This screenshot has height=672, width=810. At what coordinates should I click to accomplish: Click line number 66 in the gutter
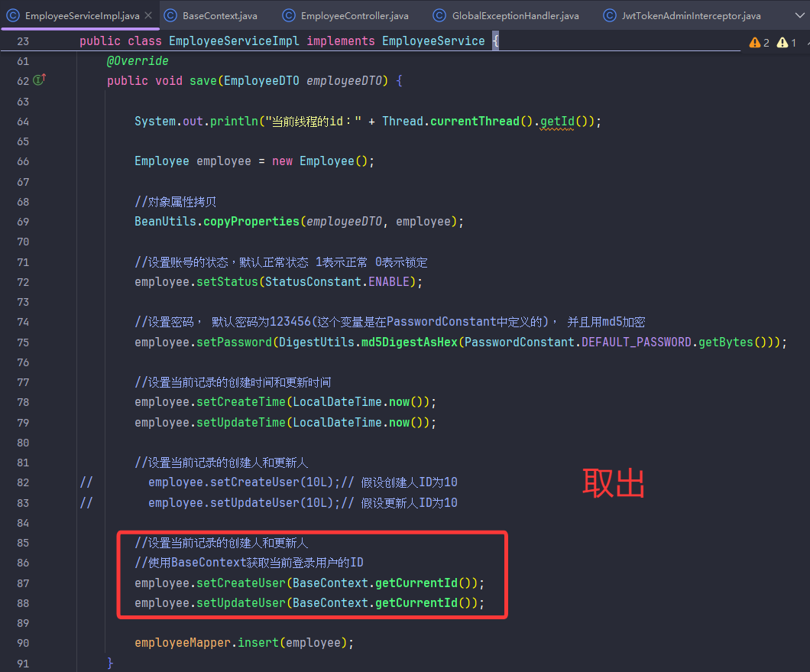[23, 161]
